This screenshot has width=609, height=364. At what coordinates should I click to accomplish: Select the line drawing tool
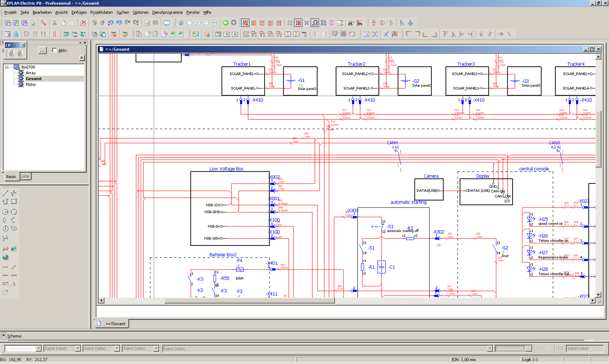click(x=5, y=193)
